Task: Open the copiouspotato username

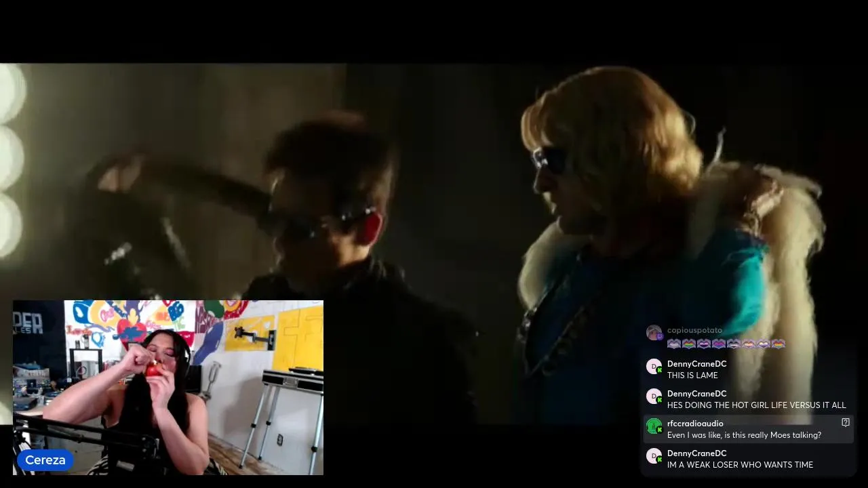Action: click(x=694, y=330)
